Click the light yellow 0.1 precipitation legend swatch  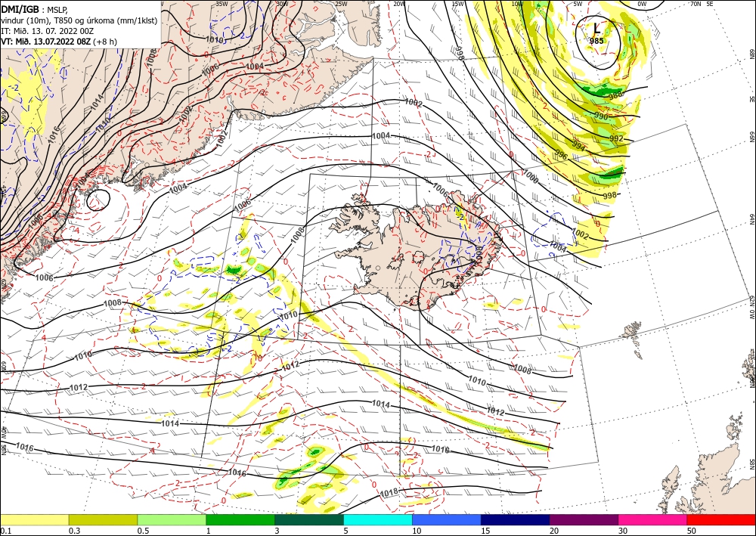coord(34,519)
